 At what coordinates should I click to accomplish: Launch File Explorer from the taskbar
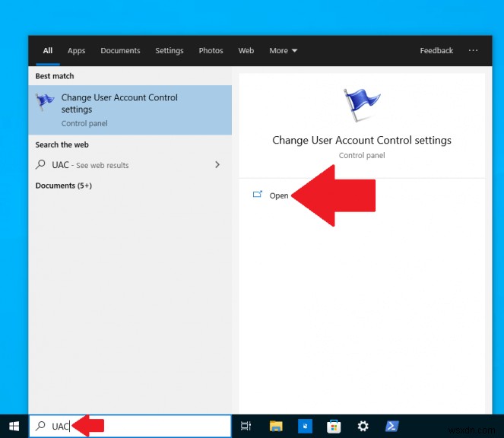[x=276, y=427]
